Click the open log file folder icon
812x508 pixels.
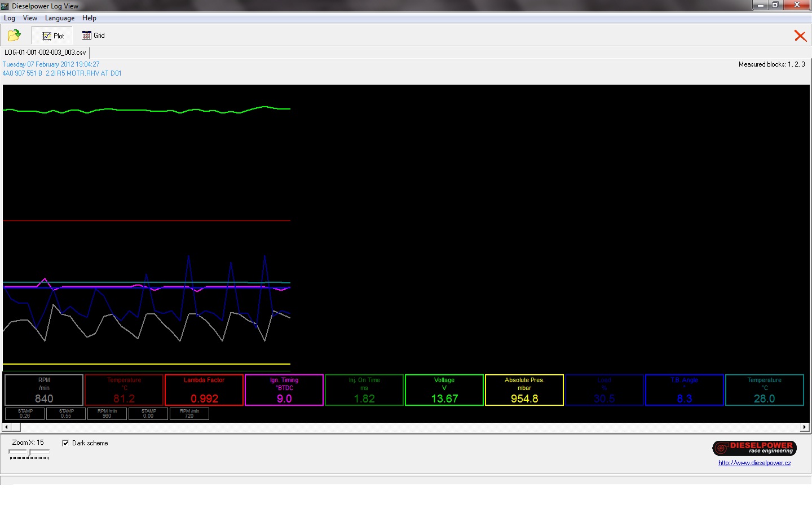14,36
